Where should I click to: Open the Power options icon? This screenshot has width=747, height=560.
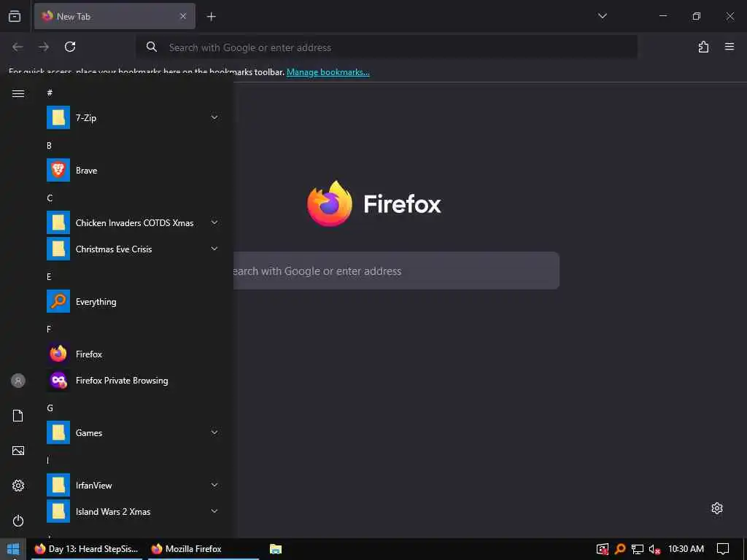(18, 521)
